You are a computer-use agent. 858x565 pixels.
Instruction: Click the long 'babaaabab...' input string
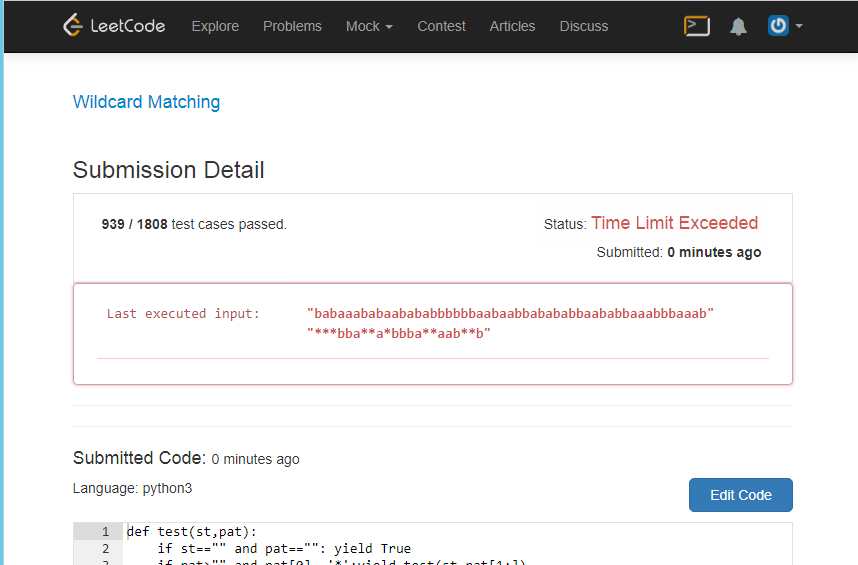(x=510, y=313)
